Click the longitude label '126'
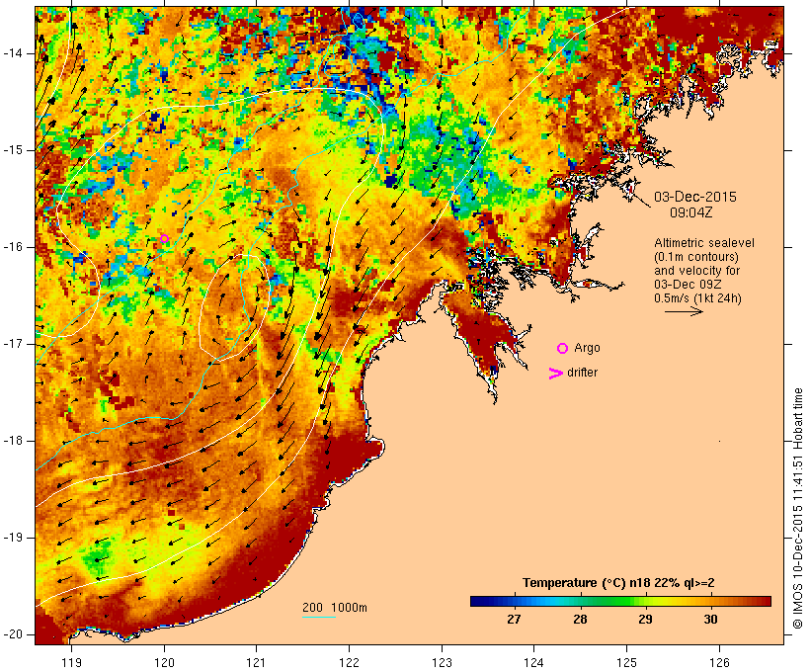The image size is (810, 672). tap(719, 662)
